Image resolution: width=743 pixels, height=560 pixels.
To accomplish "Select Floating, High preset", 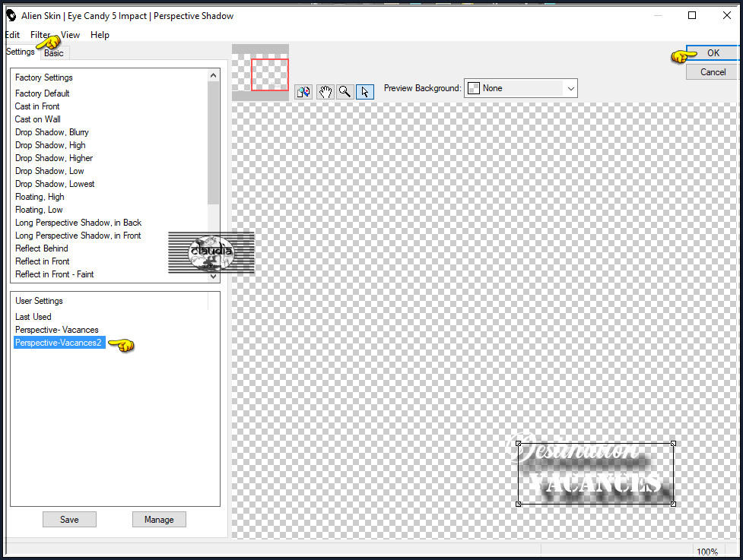I will 40,197.
